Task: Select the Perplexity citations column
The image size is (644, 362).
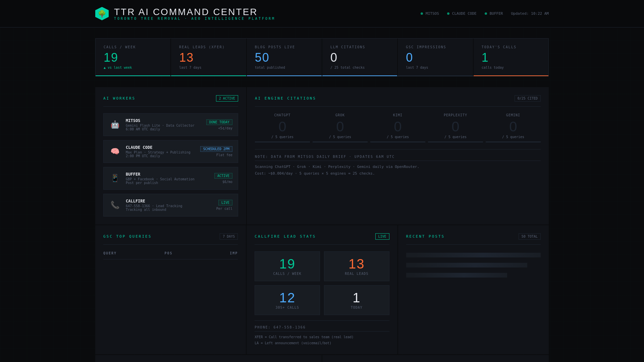Action: (x=455, y=128)
